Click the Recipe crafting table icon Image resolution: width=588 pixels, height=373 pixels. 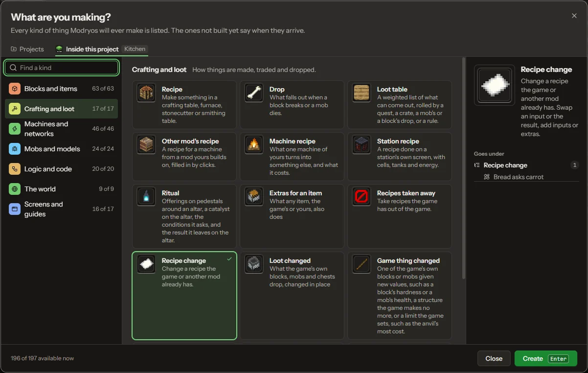(x=146, y=93)
